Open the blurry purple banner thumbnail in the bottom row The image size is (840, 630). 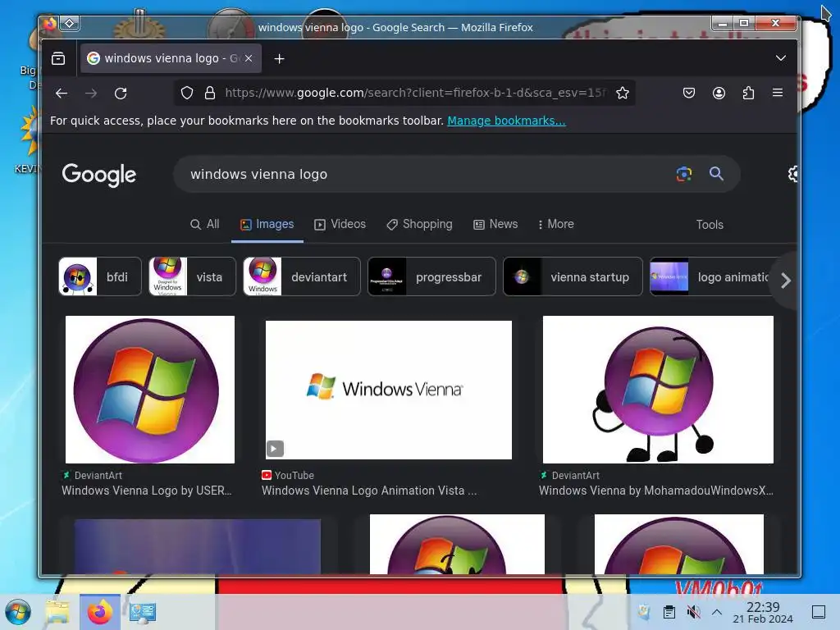[x=197, y=546]
